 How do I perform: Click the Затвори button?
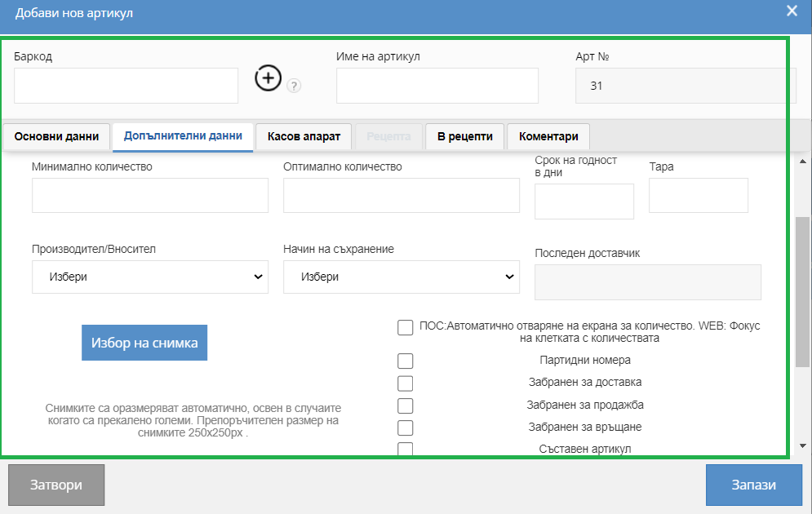click(56, 485)
